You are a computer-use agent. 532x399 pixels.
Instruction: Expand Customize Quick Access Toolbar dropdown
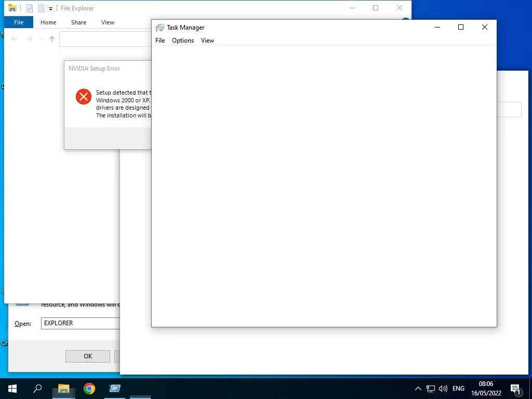pyautogui.click(x=50, y=8)
